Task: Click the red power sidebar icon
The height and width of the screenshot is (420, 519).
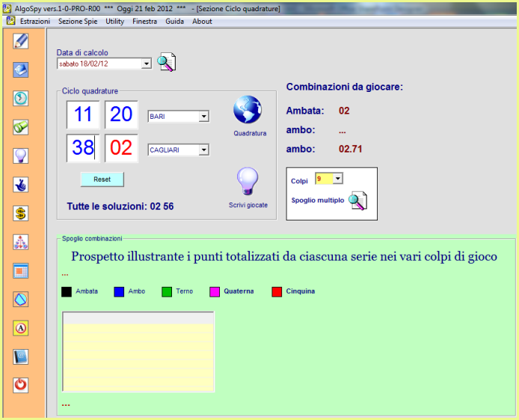Action: (21, 386)
